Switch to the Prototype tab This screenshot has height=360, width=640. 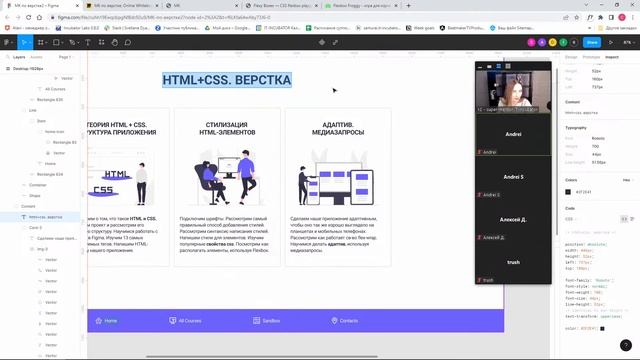click(591, 57)
